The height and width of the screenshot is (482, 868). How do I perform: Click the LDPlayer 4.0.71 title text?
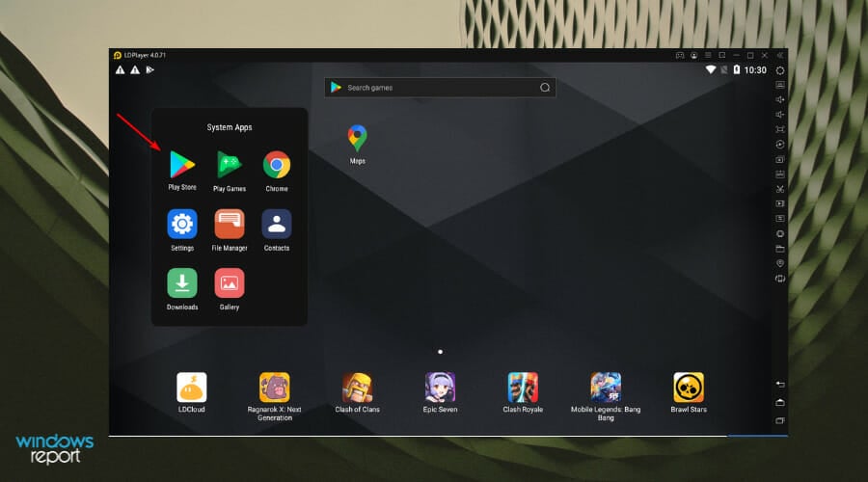click(x=145, y=55)
